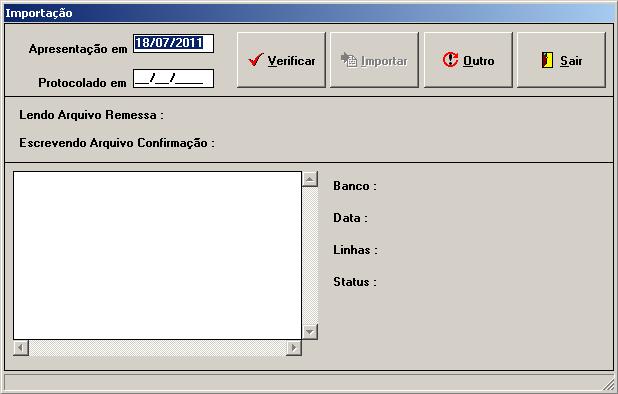Viewport: 618px width, 394px height.
Task: Click the horizontal scrollbar right arrow
Action: coord(294,348)
